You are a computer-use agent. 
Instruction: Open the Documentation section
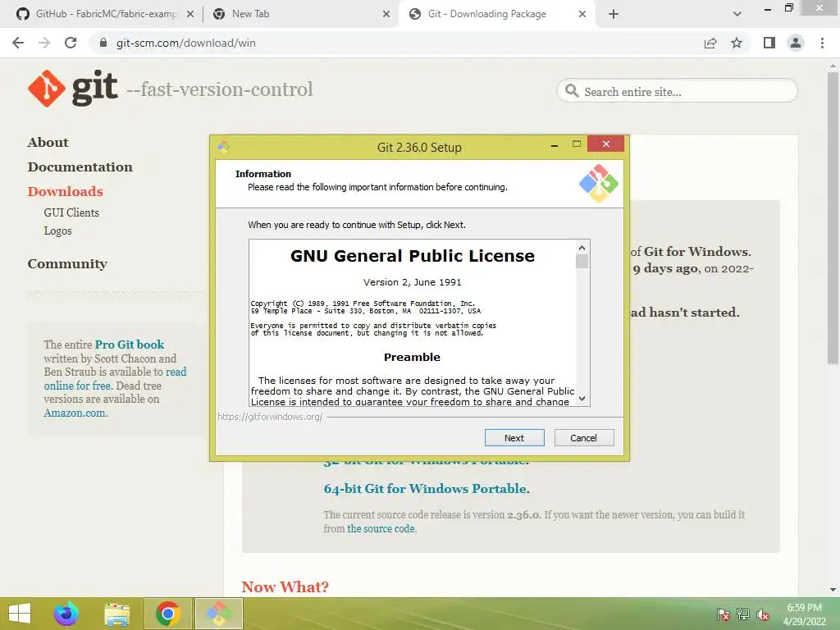click(80, 167)
